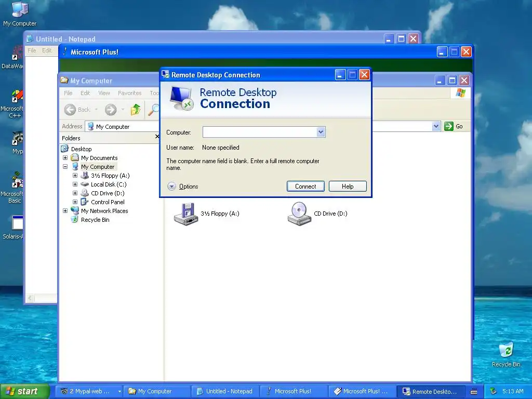532x399 pixels.
Task: Click Notepad horizontal scrollbar left arrow
Action: [30, 298]
